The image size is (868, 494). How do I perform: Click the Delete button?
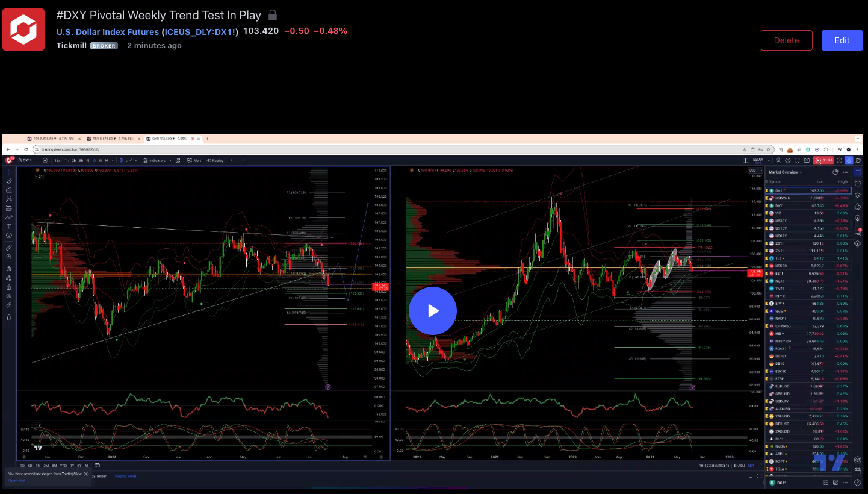click(787, 40)
